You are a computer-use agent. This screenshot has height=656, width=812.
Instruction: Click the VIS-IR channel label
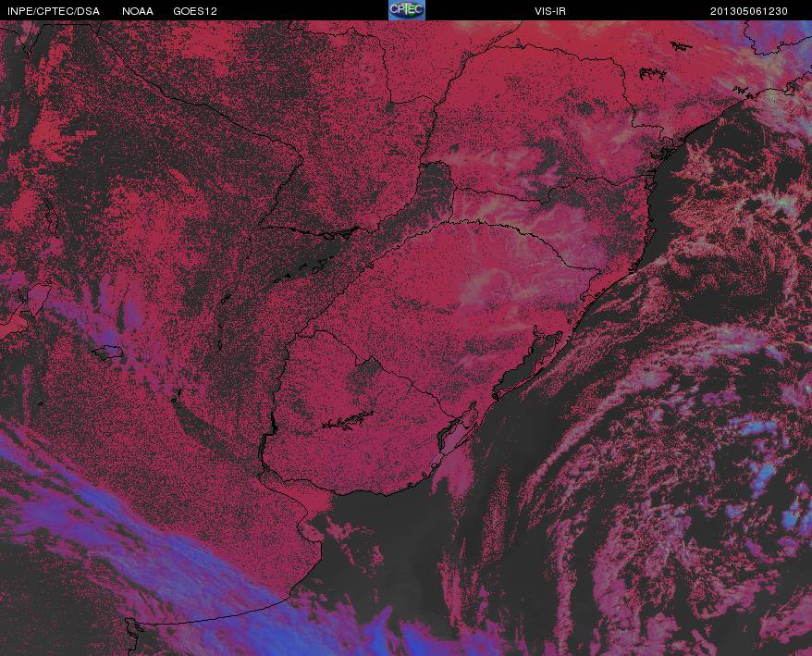[550, 11]
